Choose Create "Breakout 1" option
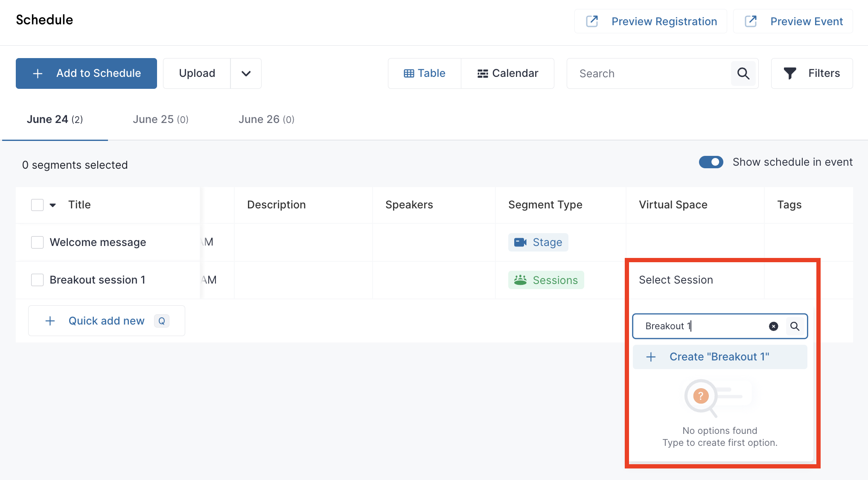The width and height of the screenshot is (868, 480). (x=720, y=357)
